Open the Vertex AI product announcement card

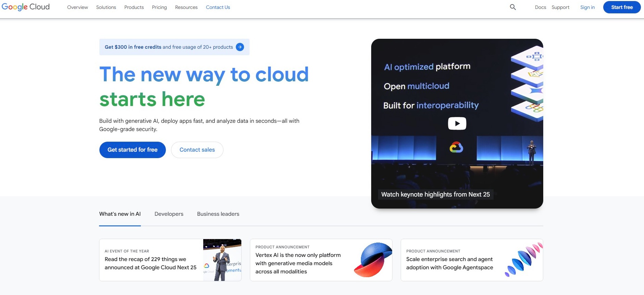pyautogui.click(x=321, y=260)
